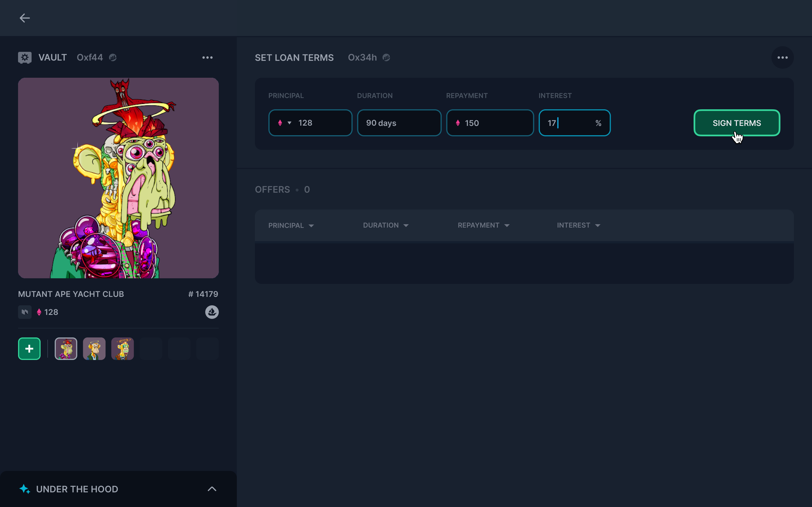This screenshot has height=507, width=812.
Task: Open the OpenSea link icon
Action: [x=212, y=312]
